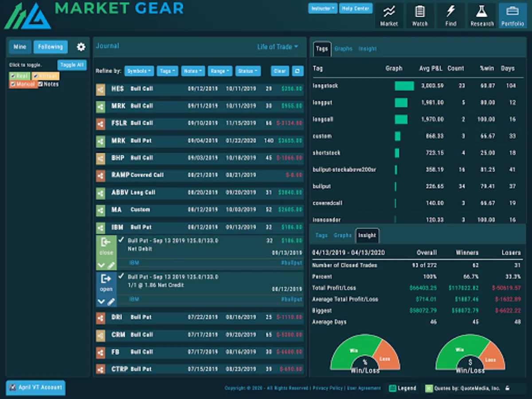Viewport: 532px width, 399px height.
Task: Click share icon on CRM row
Action: [101, 335]
